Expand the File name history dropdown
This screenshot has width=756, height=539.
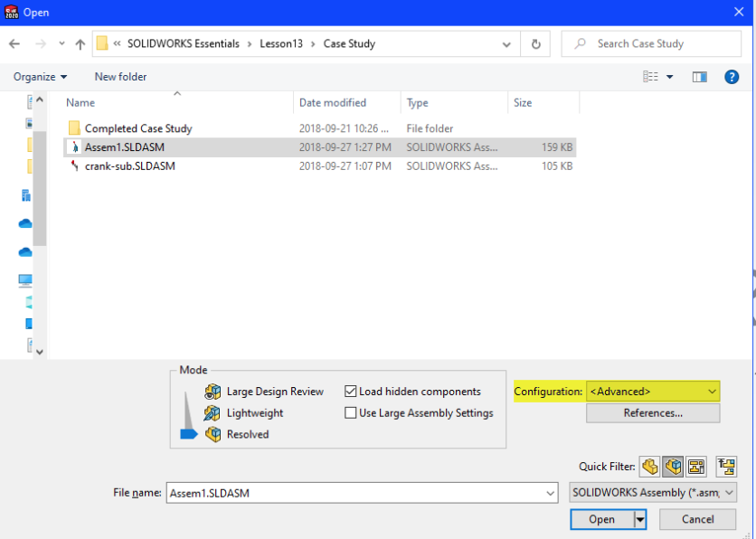pos(550,493)
